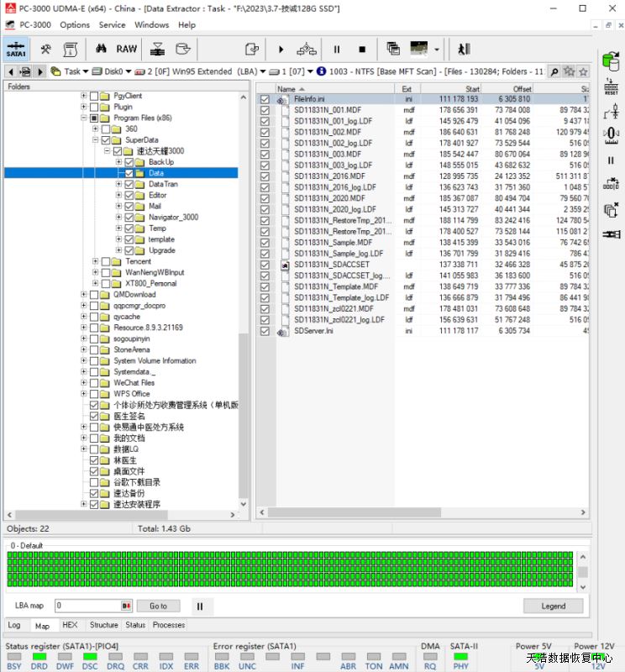Screen dimensions: 625x672
Task: Check the Tencent folder checkbox
Action: tap(106, 261)
